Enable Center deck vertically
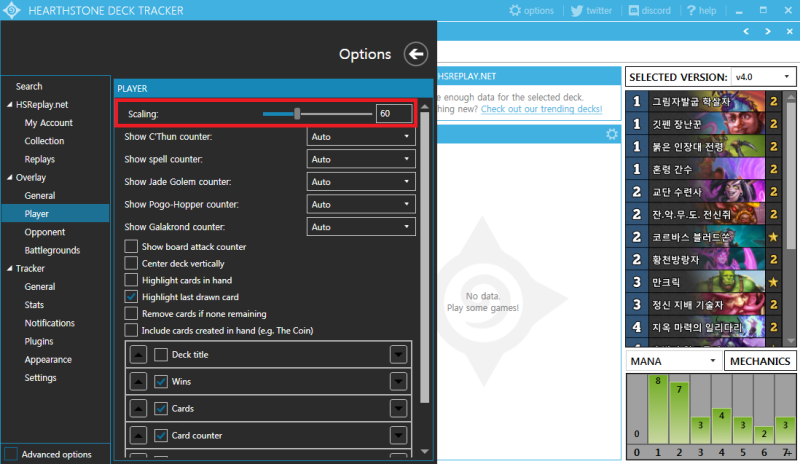Image resolution: width=800 pixels, height=464 pixels. coord(131,263)
